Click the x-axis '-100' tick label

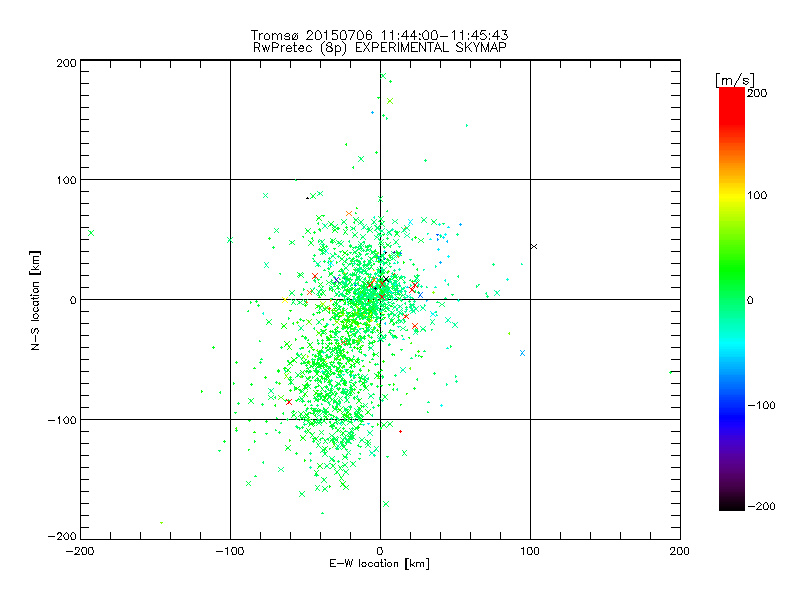click(x=230, y=551)
